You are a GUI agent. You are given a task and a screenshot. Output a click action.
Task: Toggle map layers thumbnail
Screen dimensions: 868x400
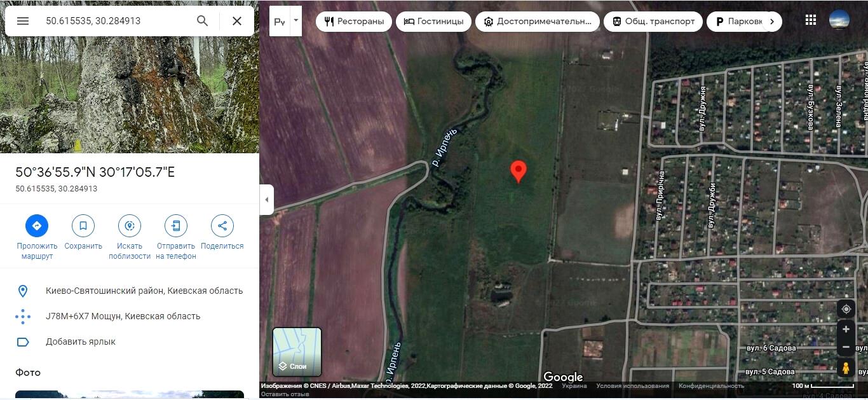tap(297, 351)
